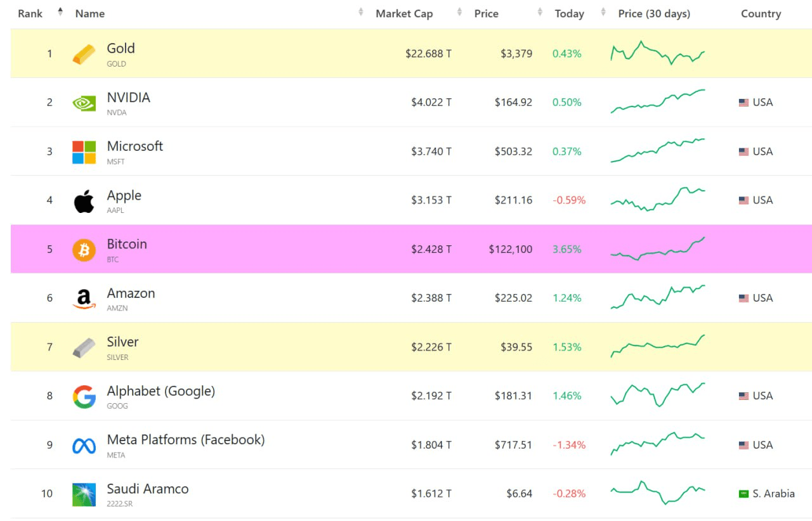Sort by Name using arrows beside Market Cap
The height and width of the screenshot is (521, 812).
click(361, 12)
